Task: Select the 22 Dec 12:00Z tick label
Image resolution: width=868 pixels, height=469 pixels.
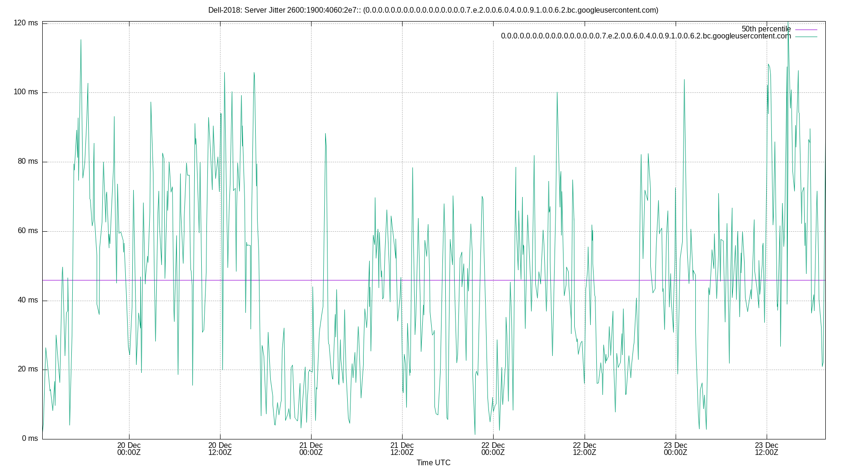Action: [x=584, y=449]
